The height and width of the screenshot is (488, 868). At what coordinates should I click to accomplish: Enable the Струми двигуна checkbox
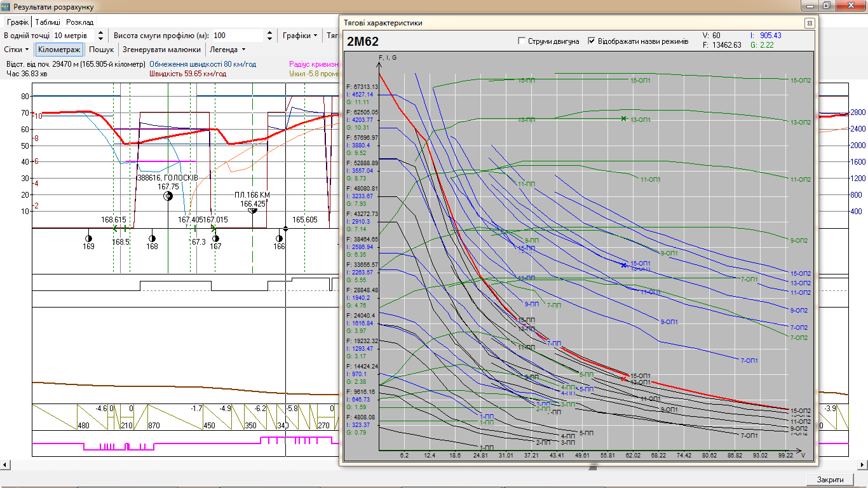(522, 41)
